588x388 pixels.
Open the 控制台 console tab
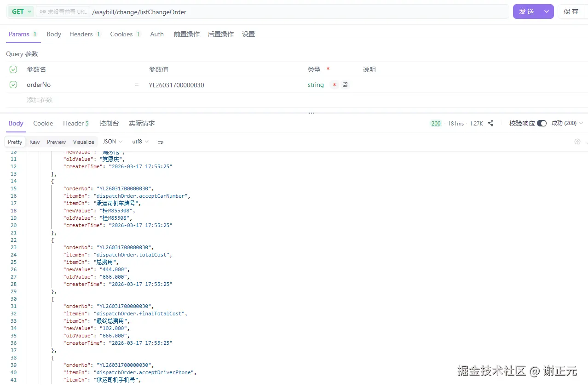[109, 123]
